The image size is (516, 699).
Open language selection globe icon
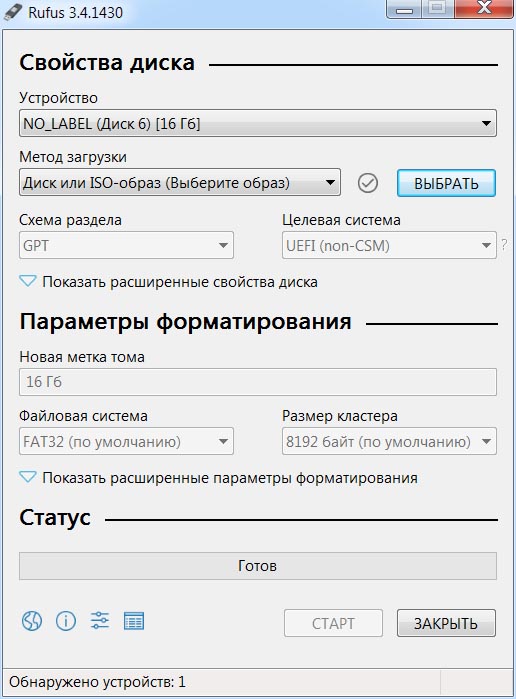coord(32,621)
